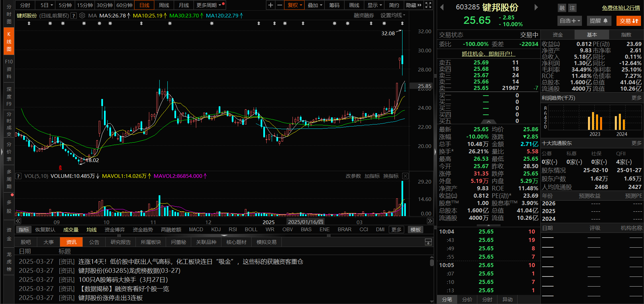Expand 设置均线 dropdown
The image size is (644, 304).
393,15
